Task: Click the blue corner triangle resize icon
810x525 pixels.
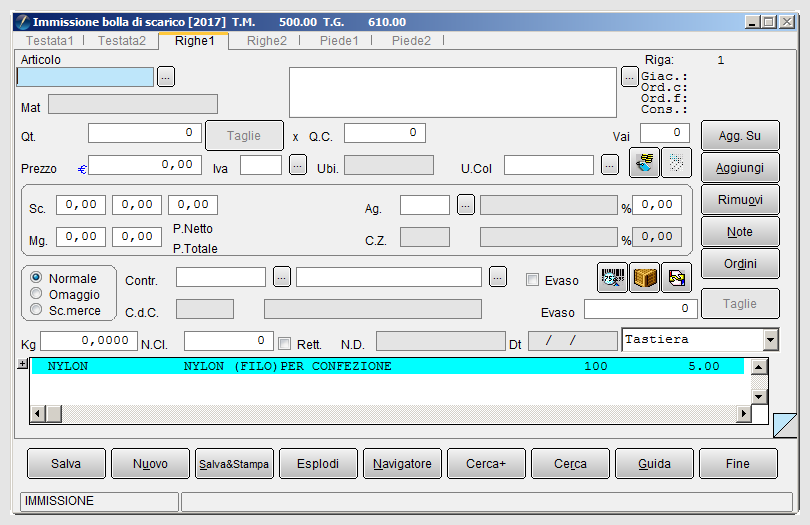Action: point(785,425)
